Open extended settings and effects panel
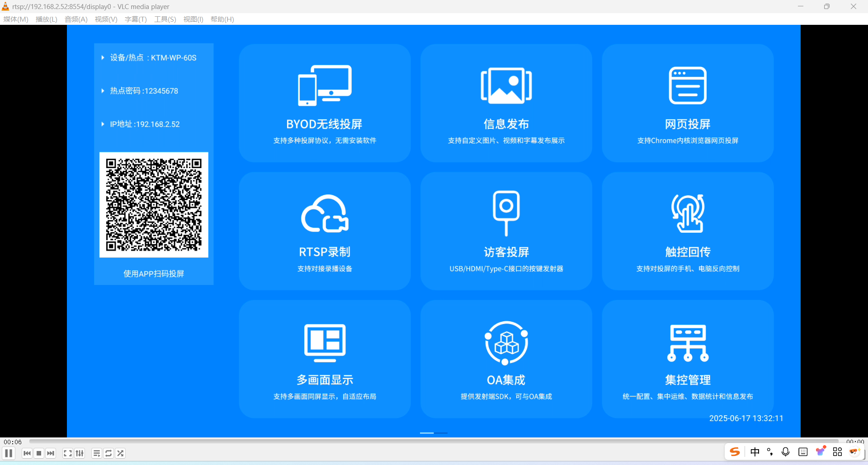Screen dimensions: 868x465 tap(80, 453)
